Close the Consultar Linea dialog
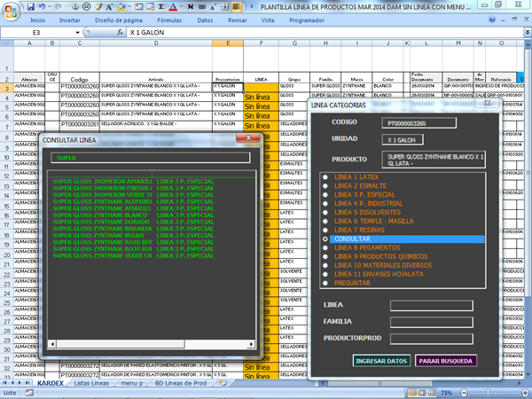The width and height of the screenshot is (532, 399). [x=249, y=138]
